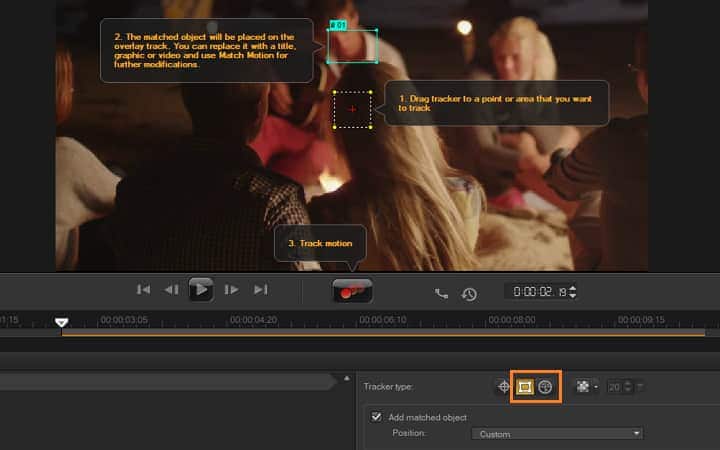This screenshot has height=450, width=720.
Task: Select the multi-point tracker type icon
Action: 545,386
